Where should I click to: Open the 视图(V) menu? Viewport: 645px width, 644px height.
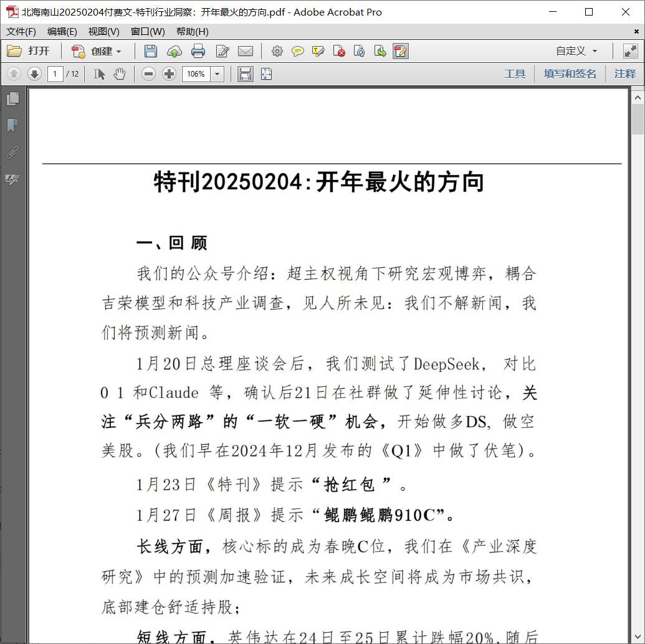(x=103, y=32)
